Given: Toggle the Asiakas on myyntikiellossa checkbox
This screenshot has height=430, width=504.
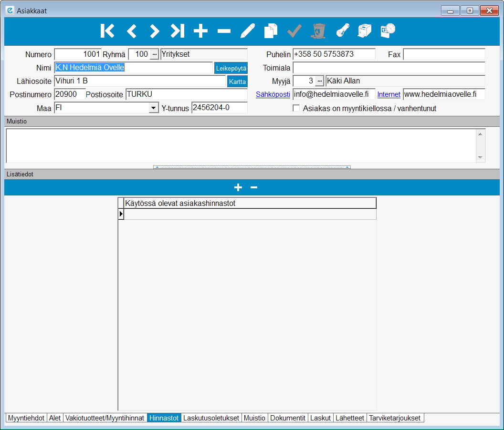Looking at the screenshot, I should coord(296,108).
